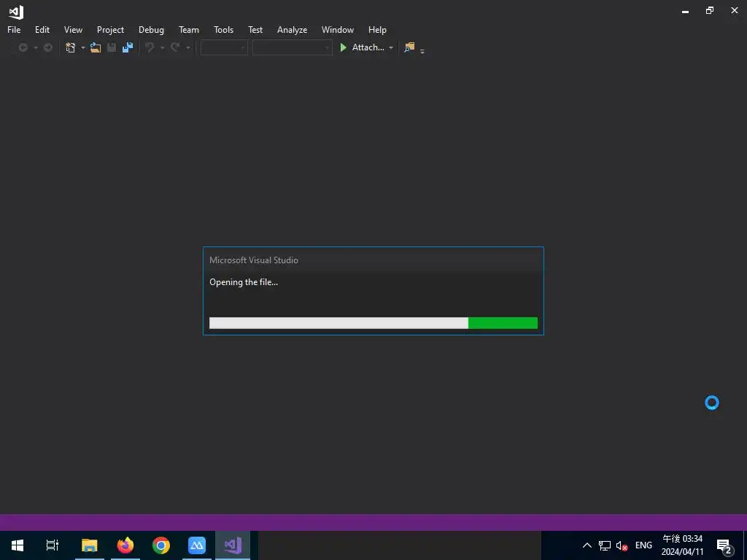Expand the Attach button dropdown arrow
The height and width of the screenshot is (560, 747).
click(x=391, y=48)
